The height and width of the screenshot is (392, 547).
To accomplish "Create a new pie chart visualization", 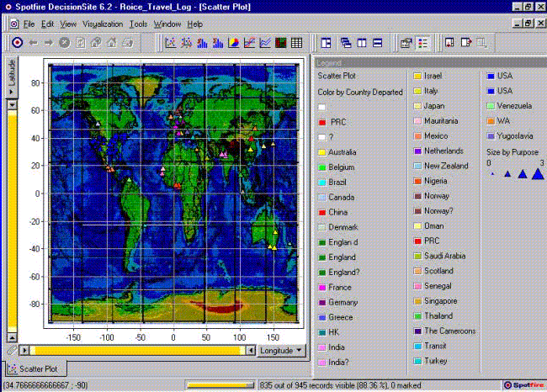I will pos(234,43).
